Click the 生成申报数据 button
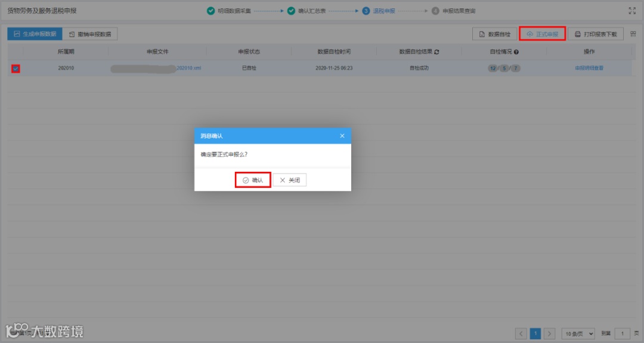 pos(35,34)
